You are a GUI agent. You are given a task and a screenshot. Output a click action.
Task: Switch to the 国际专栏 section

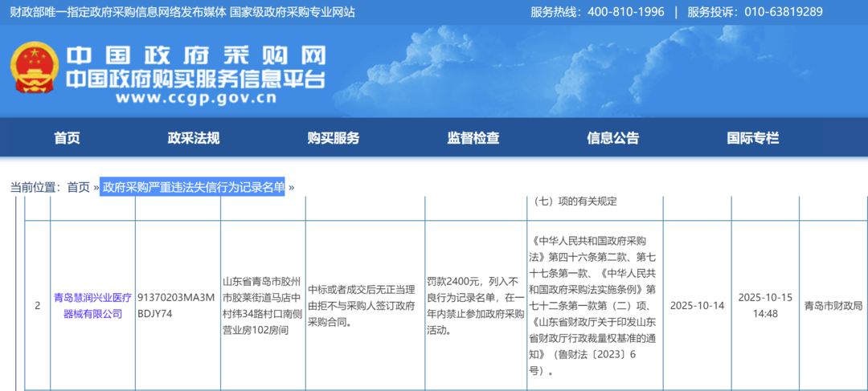tap(752, 138)
